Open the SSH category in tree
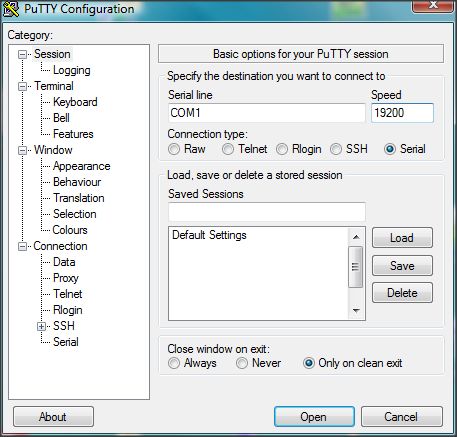The height and width of the screenshot is (437, 457). tap(64, 326)
